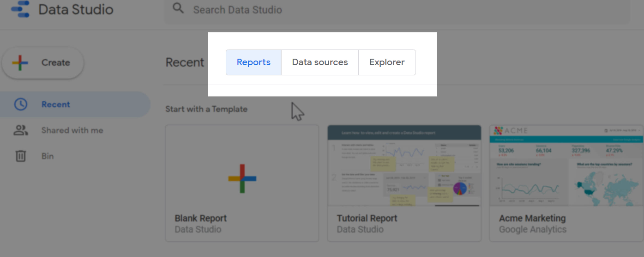Click the Google Analytics label under Acme Marketing

click(x=533, y=229)
